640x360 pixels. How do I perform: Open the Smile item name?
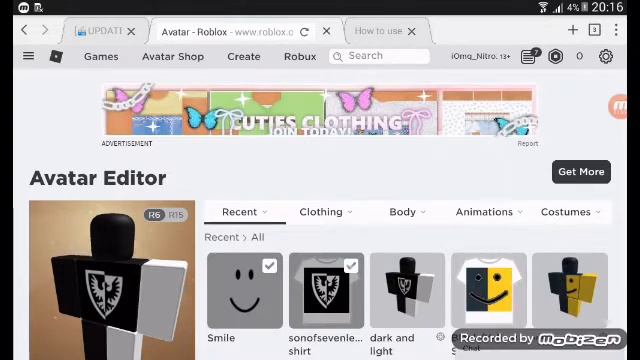[x=221, y=338]
